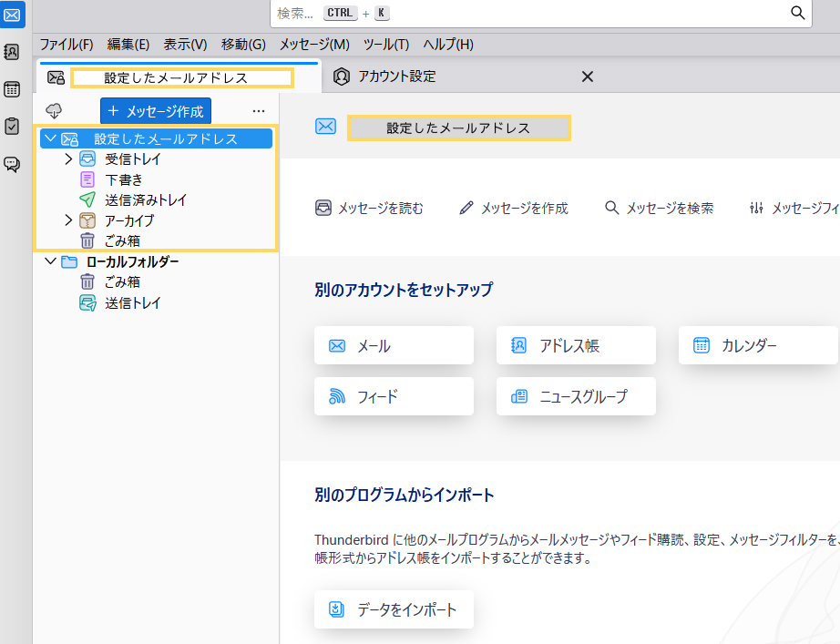Screen dimensions: 840x644
Task: Click the cloud get messages icon
Action: pos(55,110)
